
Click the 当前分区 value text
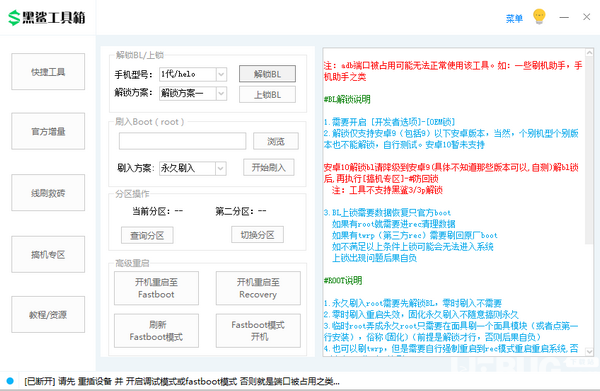pyautogui.click(x=179, y=211)
